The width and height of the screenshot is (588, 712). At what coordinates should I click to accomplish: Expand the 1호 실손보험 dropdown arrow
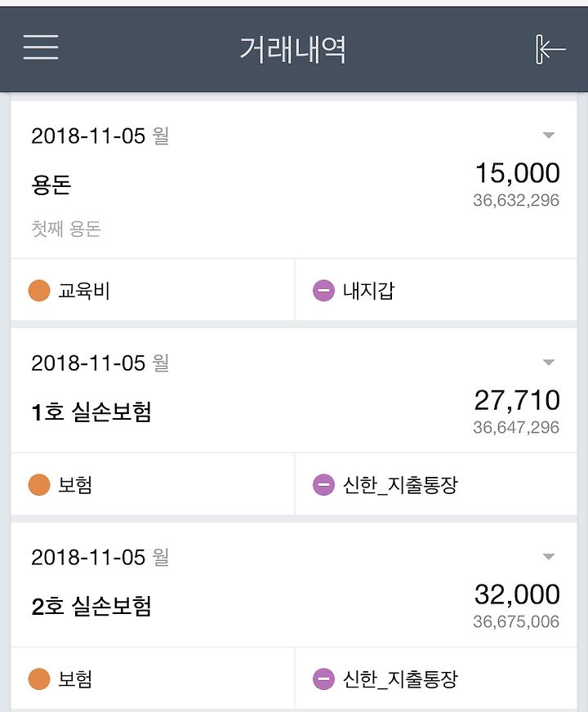coord(549,363)
